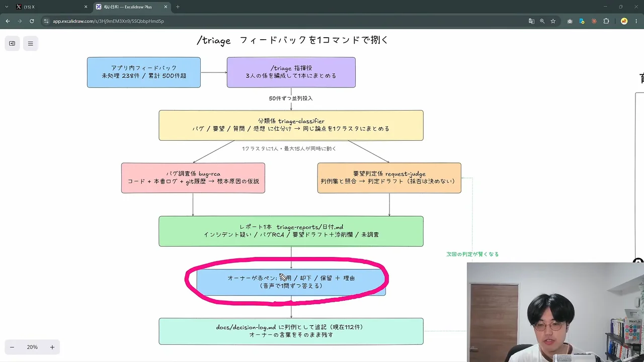This screenshot has height=362, width=644.
Task: Zoom out with the minus button
Action: 12,347
